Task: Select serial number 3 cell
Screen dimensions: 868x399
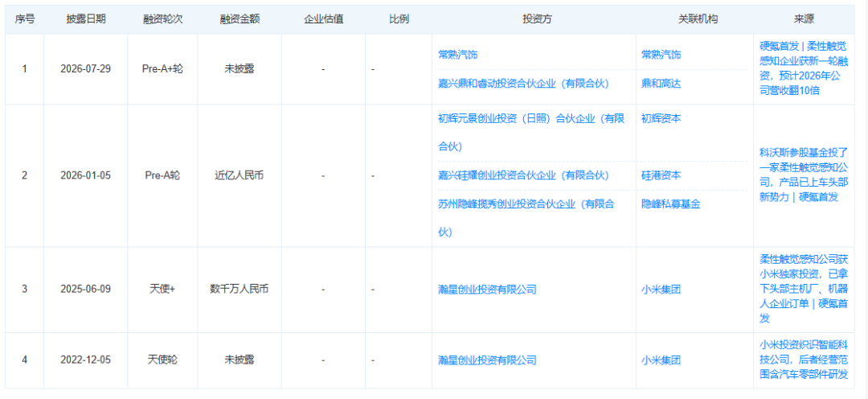Action: click(x=24, y=290)
